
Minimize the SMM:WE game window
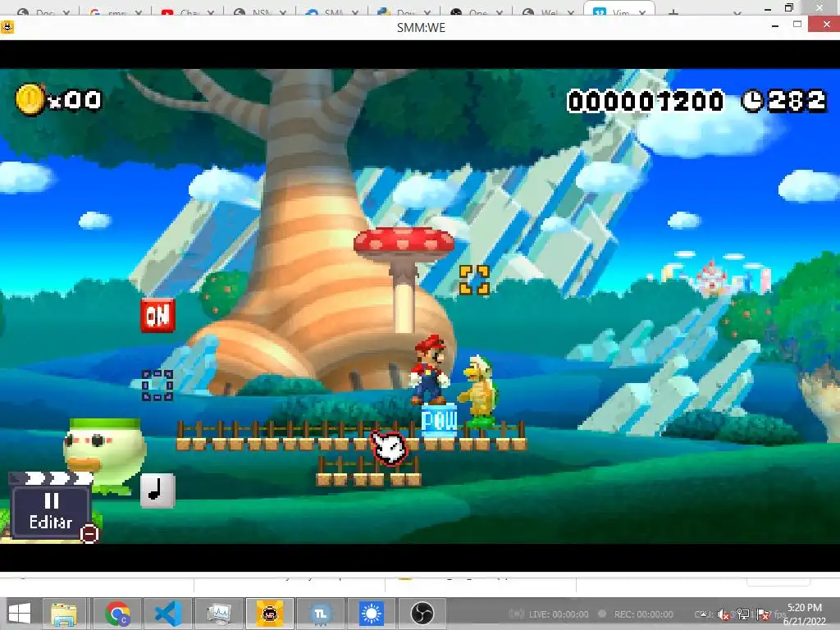click(x=775, y=25)
